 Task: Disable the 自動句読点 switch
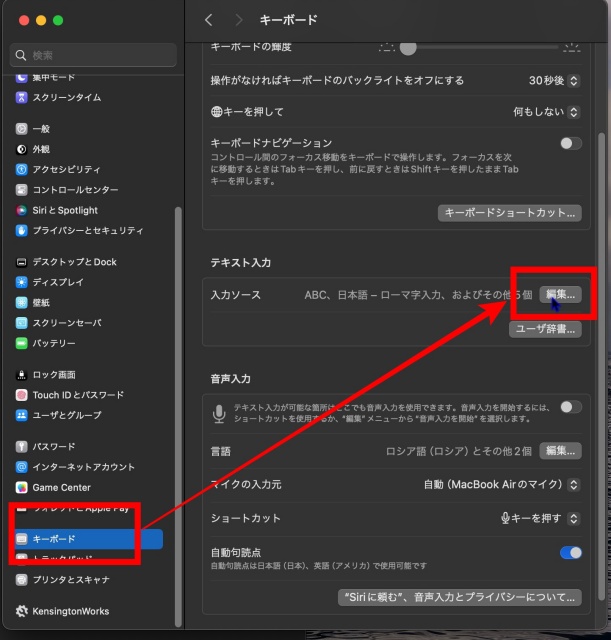tap(570, 553)
